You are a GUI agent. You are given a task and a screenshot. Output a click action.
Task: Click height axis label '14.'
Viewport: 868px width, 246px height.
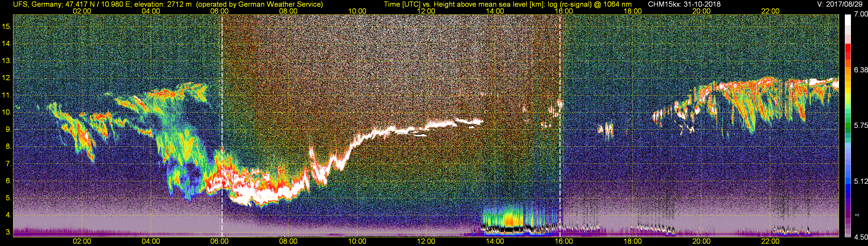point(7,43)
